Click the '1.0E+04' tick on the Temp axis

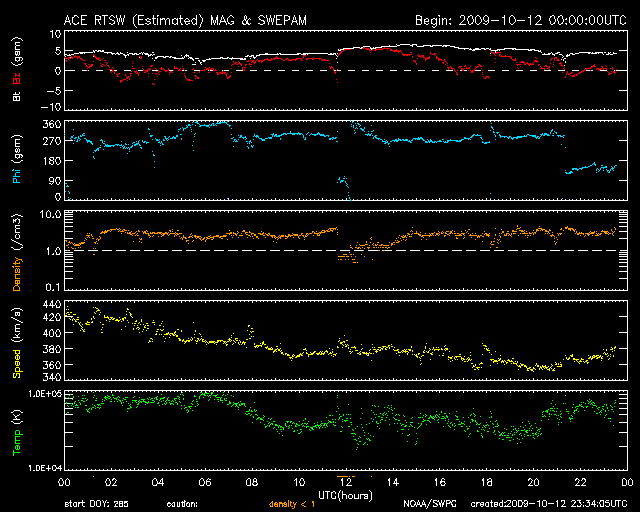(x=44, y=468)
